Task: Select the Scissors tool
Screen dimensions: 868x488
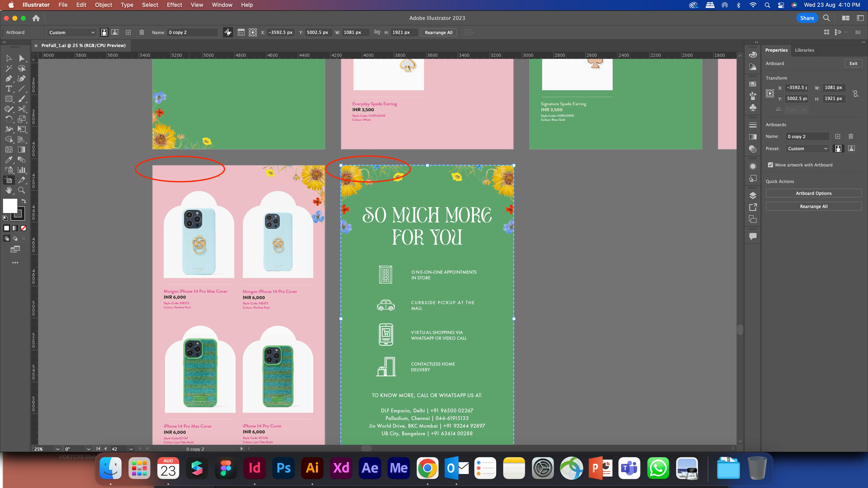Action: pos(22,109)
